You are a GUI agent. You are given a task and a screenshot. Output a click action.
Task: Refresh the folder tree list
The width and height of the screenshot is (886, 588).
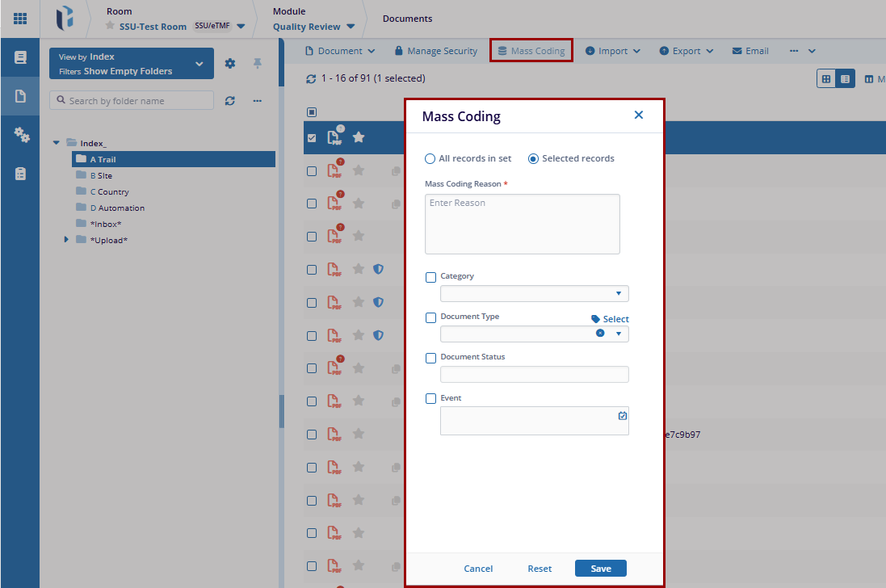point(230,101)
